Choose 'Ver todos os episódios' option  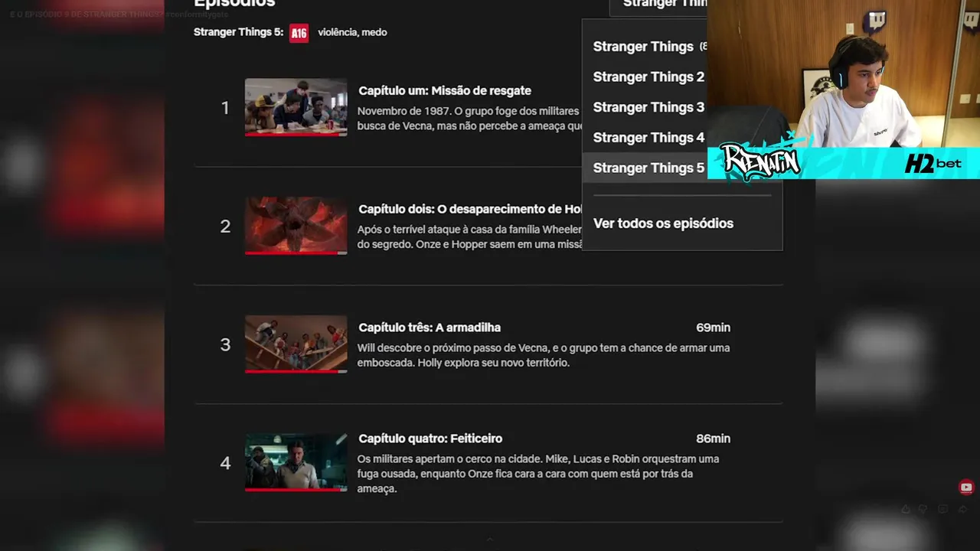[663, 223]
